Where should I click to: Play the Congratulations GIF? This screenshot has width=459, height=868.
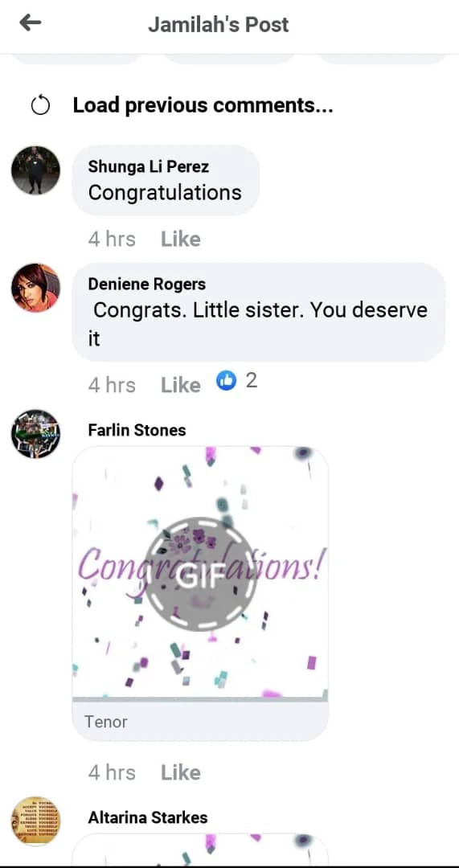pos(200,574)
